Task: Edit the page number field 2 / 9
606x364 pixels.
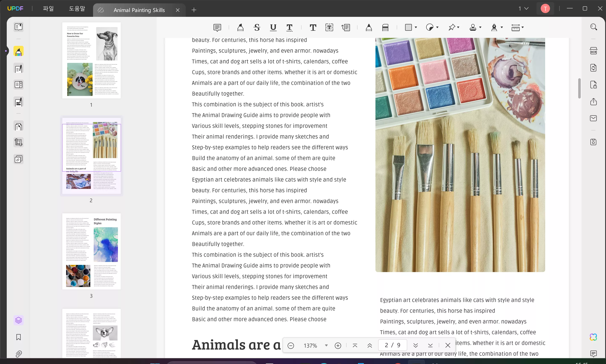Action: 392,345
